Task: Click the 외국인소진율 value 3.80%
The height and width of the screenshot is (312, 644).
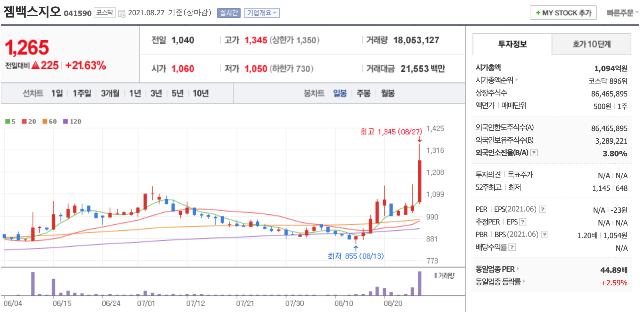Action: click(615, 154)
